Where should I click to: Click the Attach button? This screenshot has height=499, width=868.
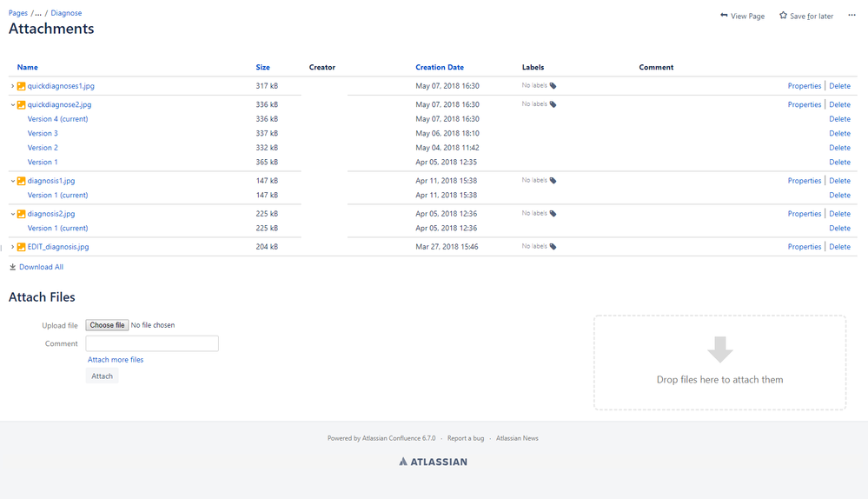pos(102,376)
